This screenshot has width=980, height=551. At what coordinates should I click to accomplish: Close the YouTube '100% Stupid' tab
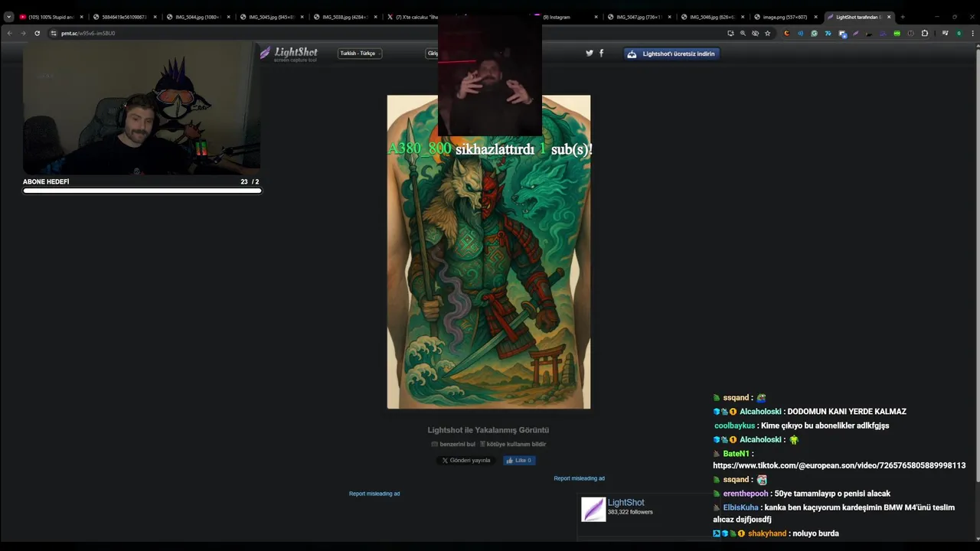pos(81,17)
